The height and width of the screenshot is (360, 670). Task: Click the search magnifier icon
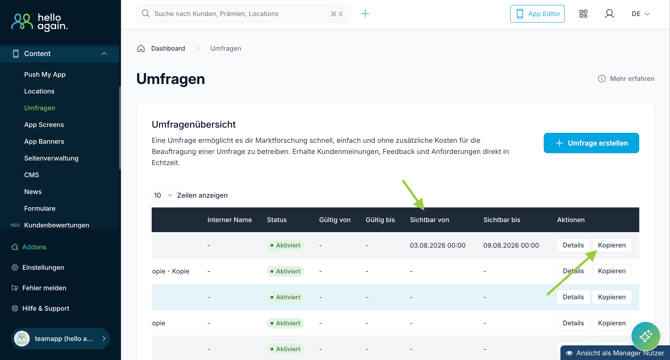click(x=146, y=14)
